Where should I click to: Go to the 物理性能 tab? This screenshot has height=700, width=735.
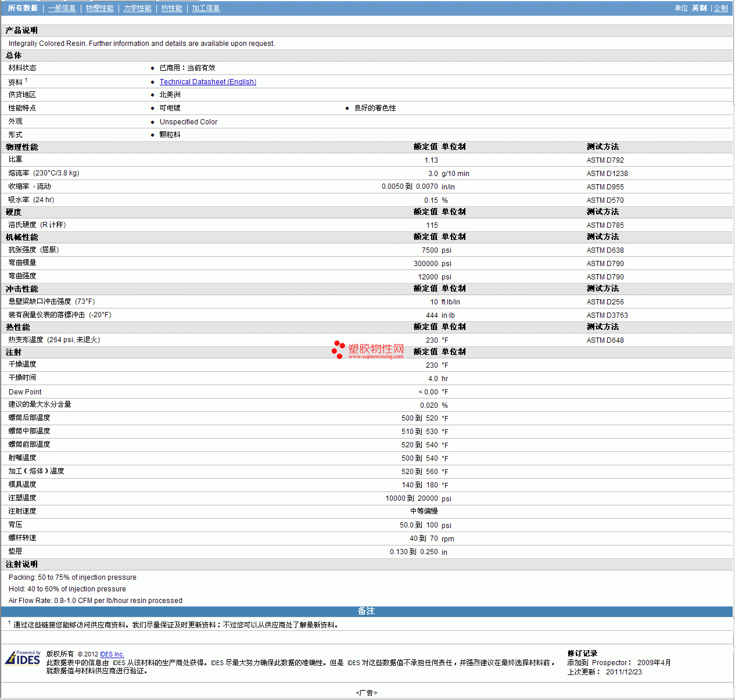tap(99, 8)
